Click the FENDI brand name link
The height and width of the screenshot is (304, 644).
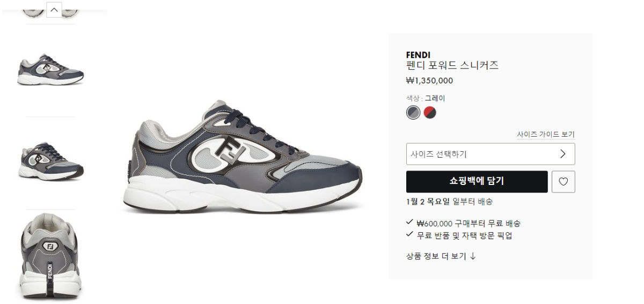(x=418, y=55)
